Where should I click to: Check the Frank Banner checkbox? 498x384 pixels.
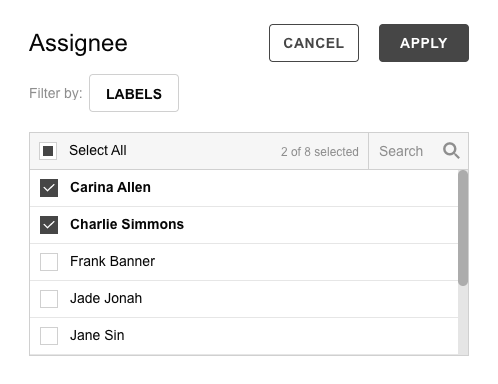tap(49, 262)
